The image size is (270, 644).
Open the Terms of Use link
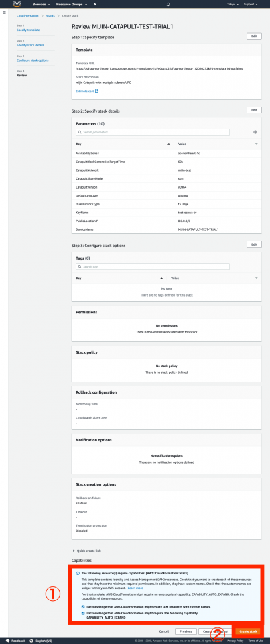(x=256, y=641)
